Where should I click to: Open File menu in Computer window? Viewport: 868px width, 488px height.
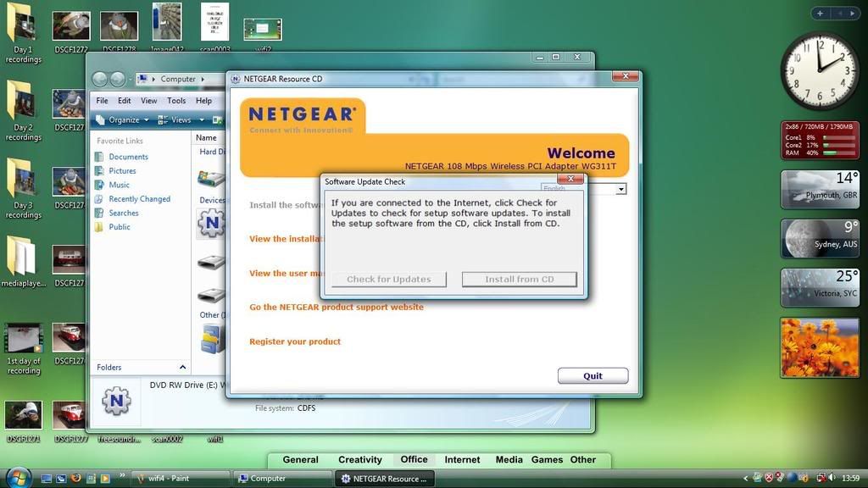point(102,101)
